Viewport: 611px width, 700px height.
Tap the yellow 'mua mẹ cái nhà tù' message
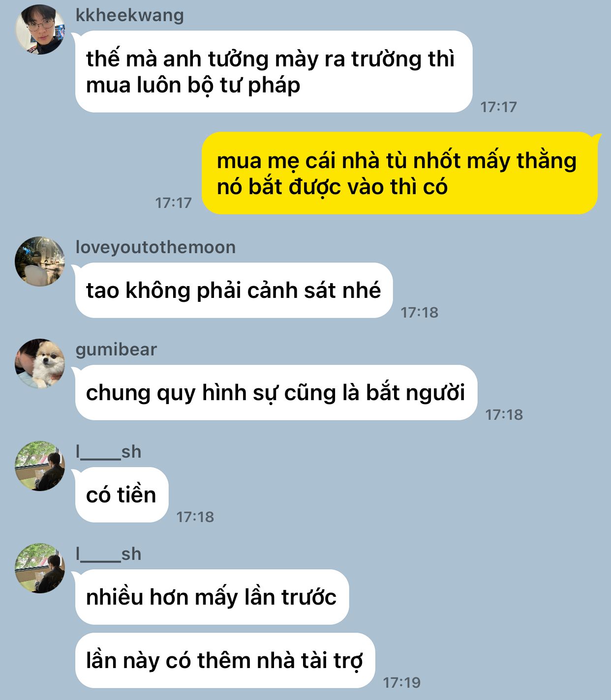[400, 173]
